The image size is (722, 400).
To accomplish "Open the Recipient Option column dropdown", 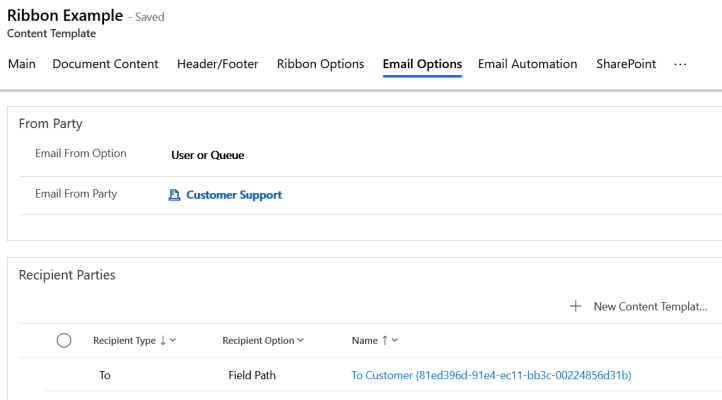I will 300,340.
